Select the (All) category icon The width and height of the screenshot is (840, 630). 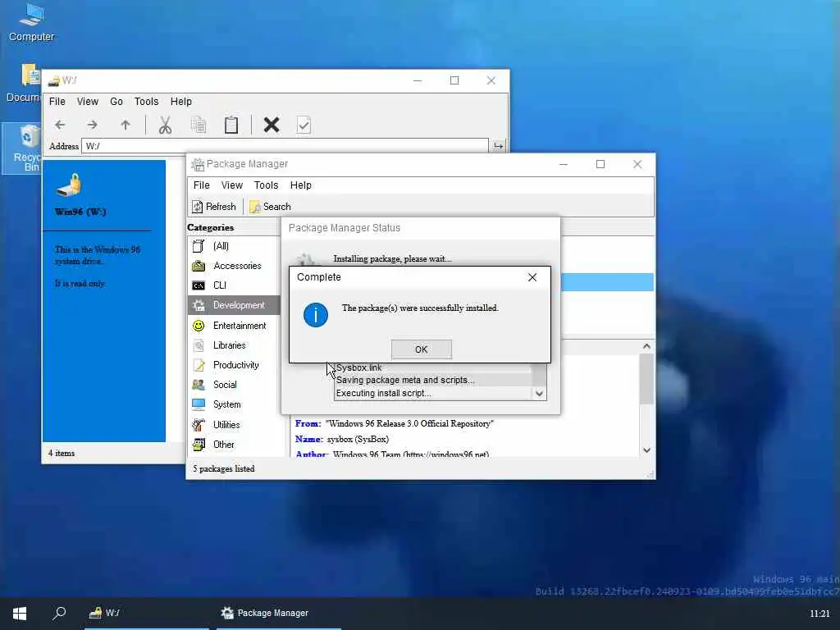[199, 246]
